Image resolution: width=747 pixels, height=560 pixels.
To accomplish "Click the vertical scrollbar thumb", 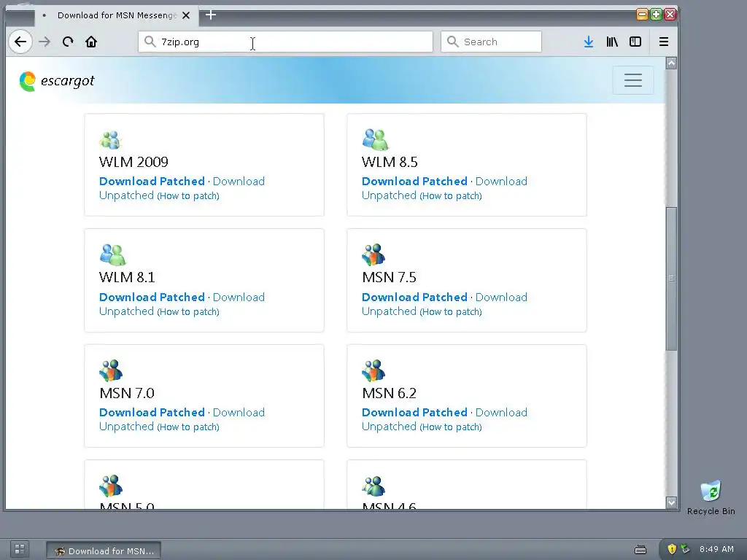I will 671,279.
